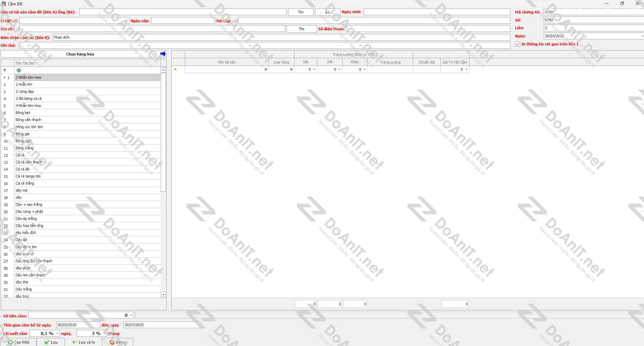The width and height of the screenshot is (644, 346).
Task: Click green plus in Tên tài sản cell
Action: pos(266,69)
